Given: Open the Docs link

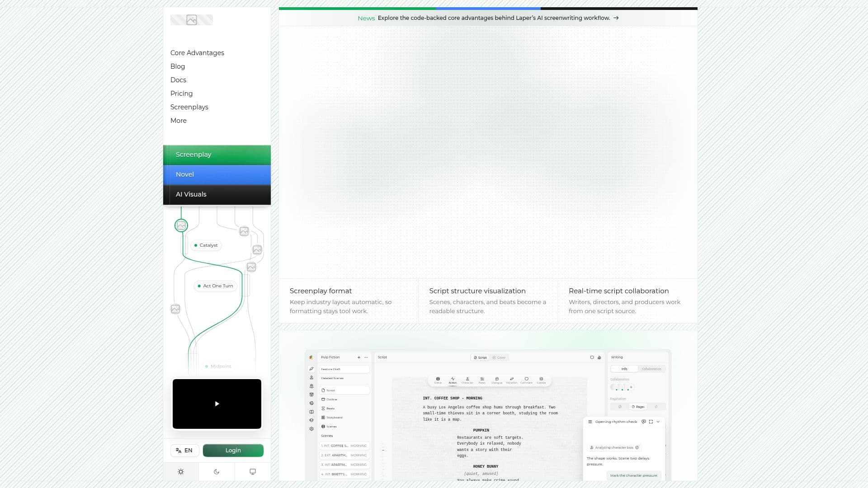Looking at the screenshot, I should click(x=178, y=80).
